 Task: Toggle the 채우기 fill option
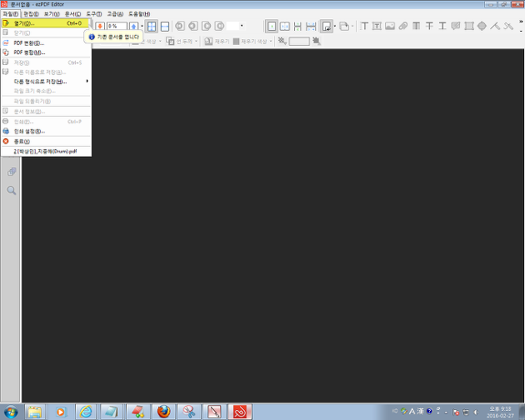pyautogui.click(x=217, y=41)
